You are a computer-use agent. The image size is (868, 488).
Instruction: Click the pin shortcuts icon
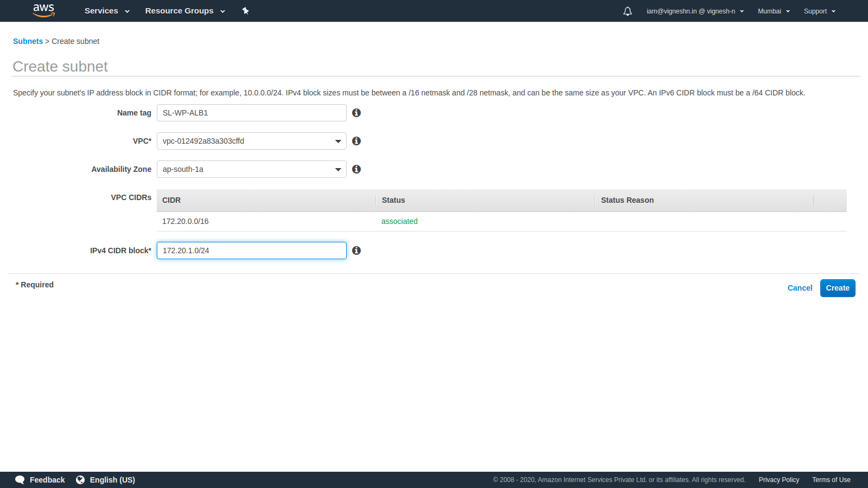(x=245, y=11)
